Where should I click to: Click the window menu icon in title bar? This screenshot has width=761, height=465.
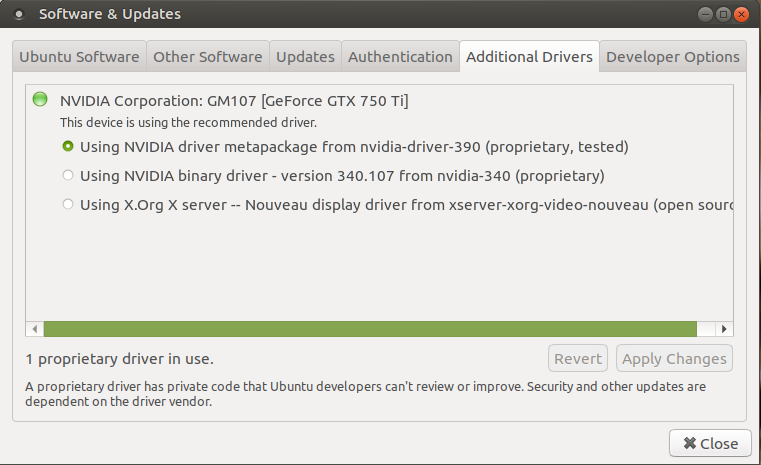click(19, 14)
